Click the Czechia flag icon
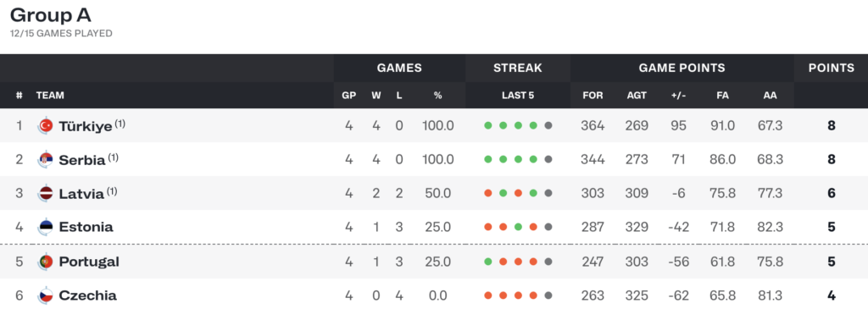 46,295
